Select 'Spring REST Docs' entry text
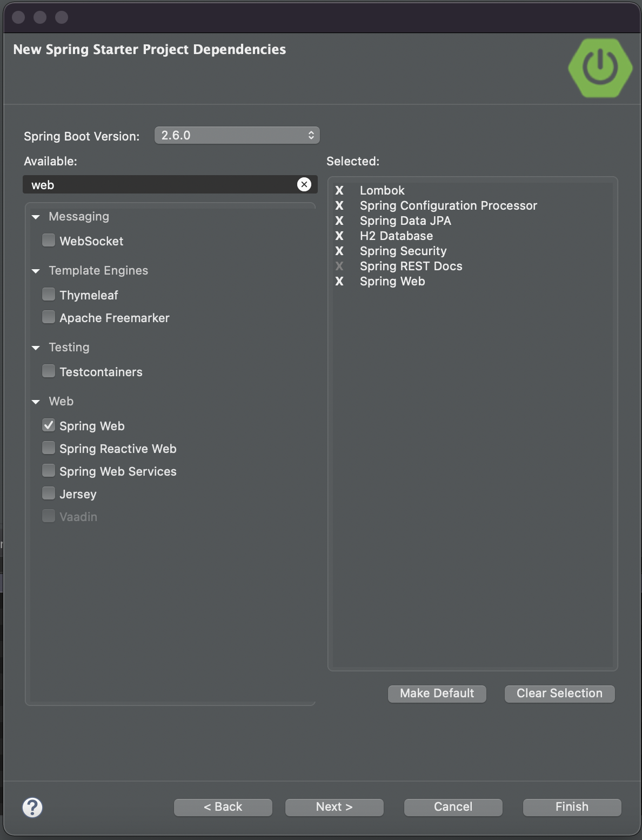Viewport: 642px width, 840px height. tap(411, 266)
